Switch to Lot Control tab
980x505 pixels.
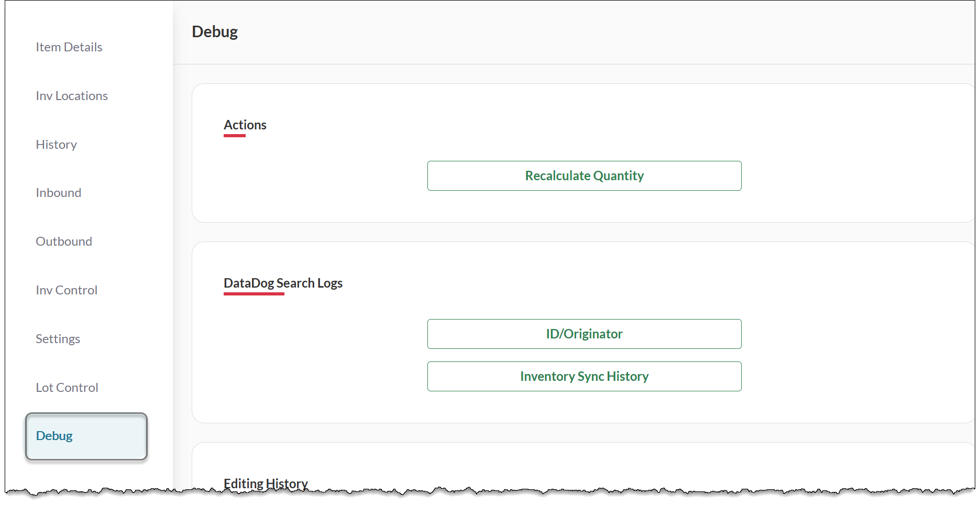67,388
